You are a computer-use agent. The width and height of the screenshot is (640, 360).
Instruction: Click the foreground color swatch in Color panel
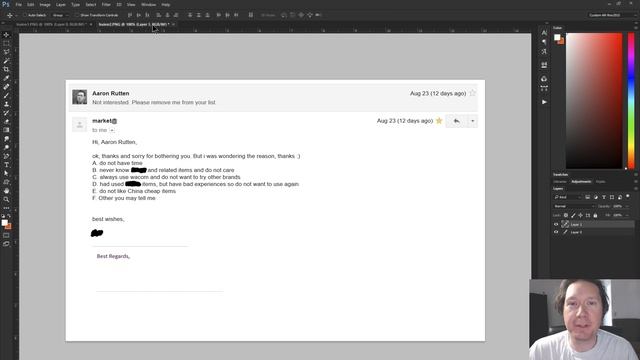click(557, 38)
